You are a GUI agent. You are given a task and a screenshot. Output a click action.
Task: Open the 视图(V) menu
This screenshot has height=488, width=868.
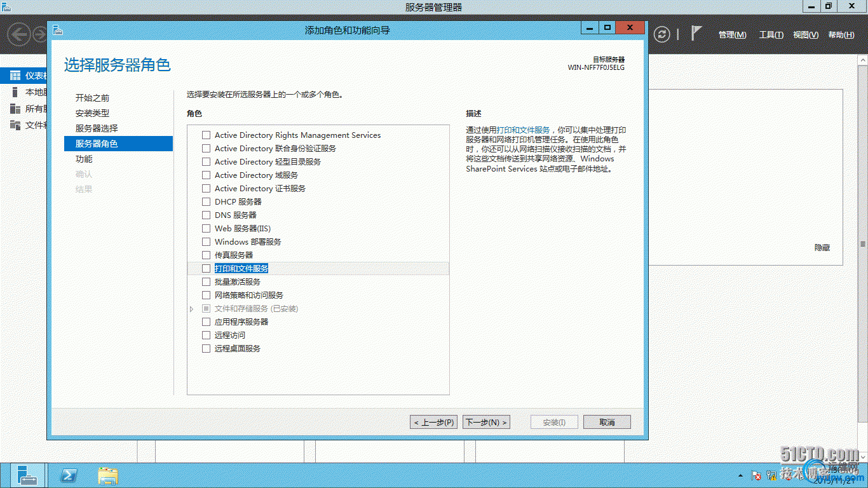pyautogui.click(x=805, y=35)
